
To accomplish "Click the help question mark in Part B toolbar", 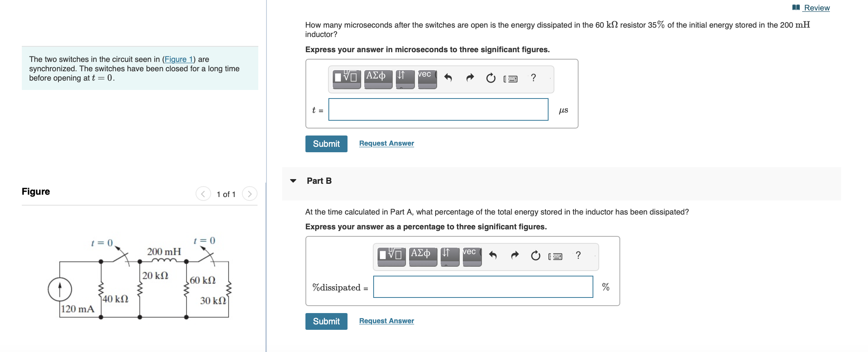I will pyautogui.click(x=578, y=255).
